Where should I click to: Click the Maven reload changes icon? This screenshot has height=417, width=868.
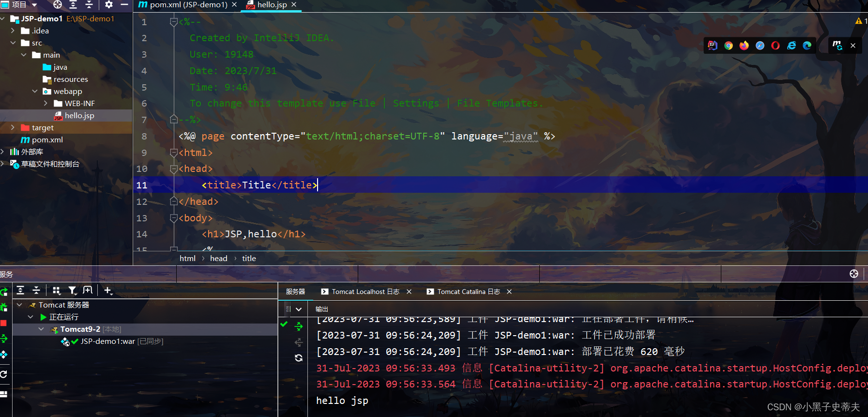pyautogui.click(x=838, y=45)
